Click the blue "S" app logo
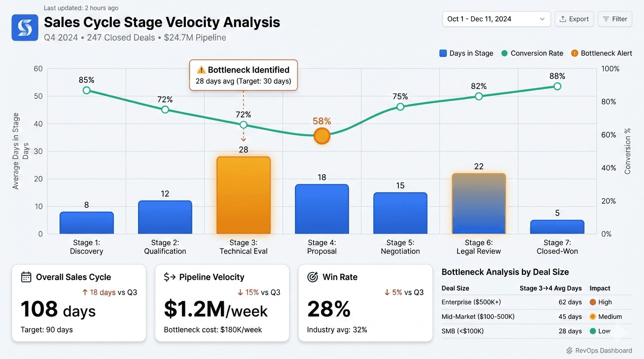Viewport: 644px width, 359px height. tap(24, 28)
